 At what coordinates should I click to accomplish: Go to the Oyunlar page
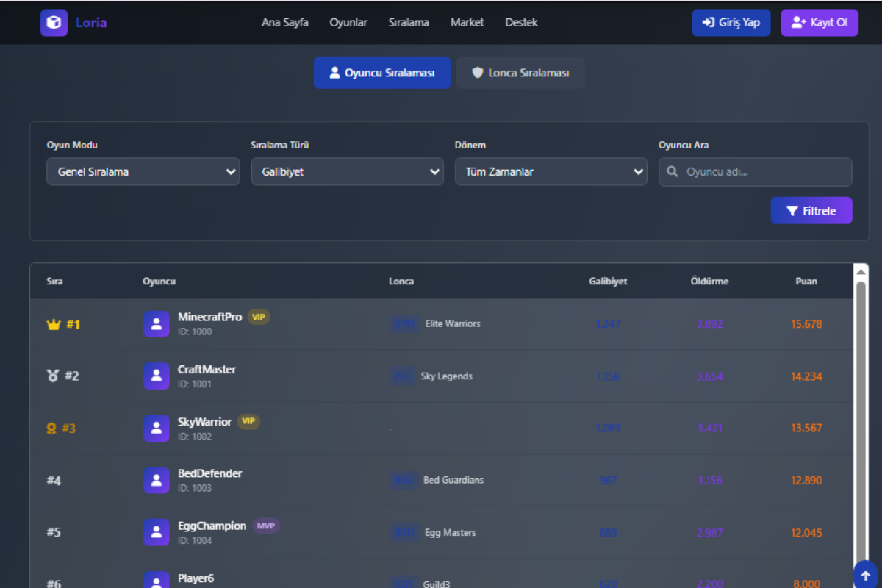pyautogui.click(x=348, y=23)
